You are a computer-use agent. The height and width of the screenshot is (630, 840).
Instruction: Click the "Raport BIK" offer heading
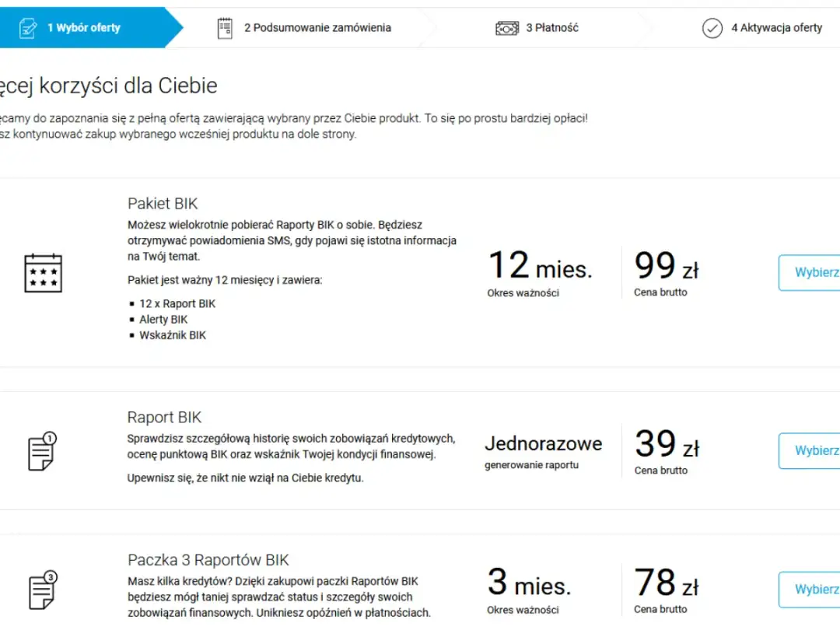pos(164,418)
